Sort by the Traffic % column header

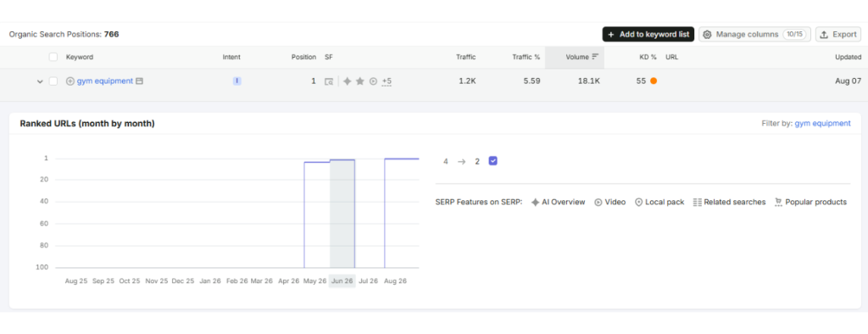coord(526,57)
